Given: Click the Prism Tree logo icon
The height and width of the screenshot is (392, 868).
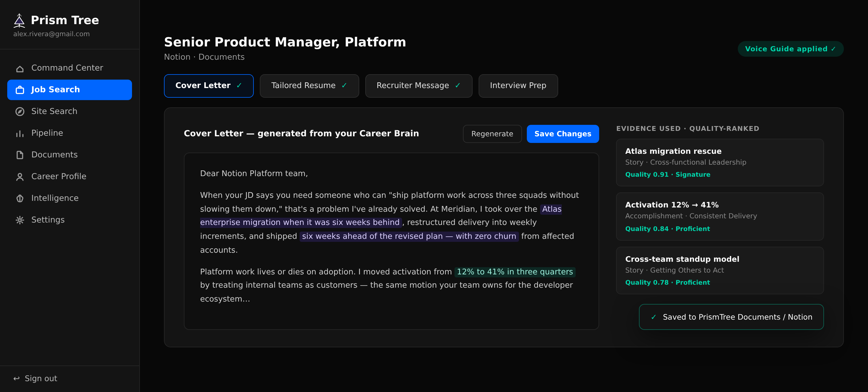Looking at the screenshot, I should pos(19,21).
